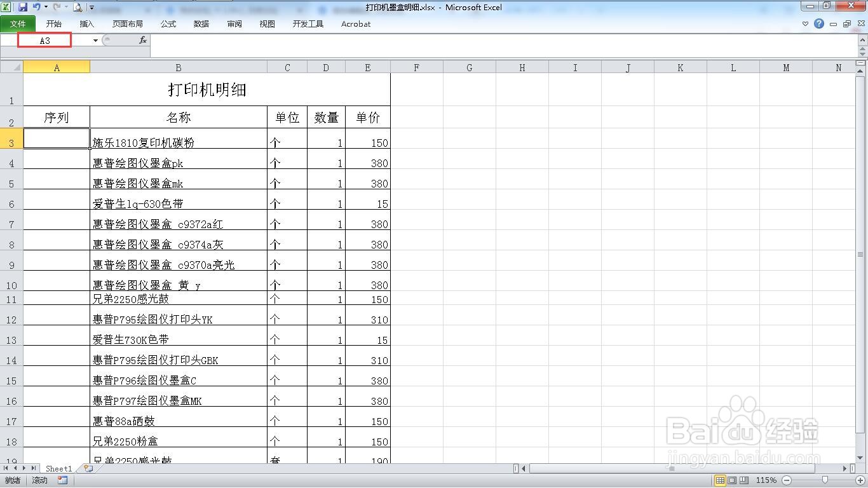Minimize the workbook window inside Excel
Viewport: 868px width, 488px height.
click(x=833, y=24)
